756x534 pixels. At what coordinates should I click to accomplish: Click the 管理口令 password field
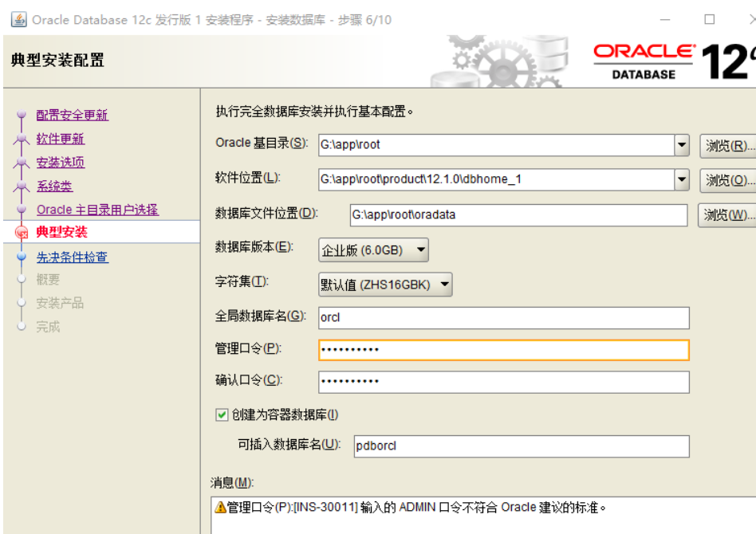504,350
